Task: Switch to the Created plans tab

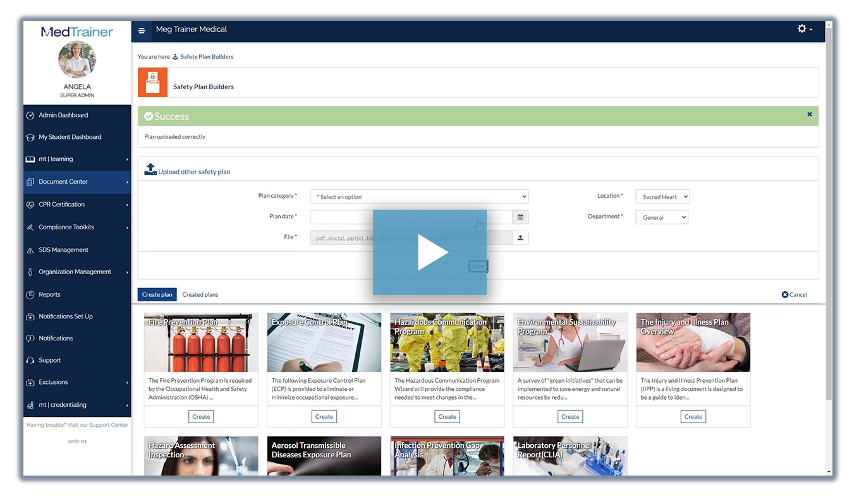Action: [x=200, y=294]
